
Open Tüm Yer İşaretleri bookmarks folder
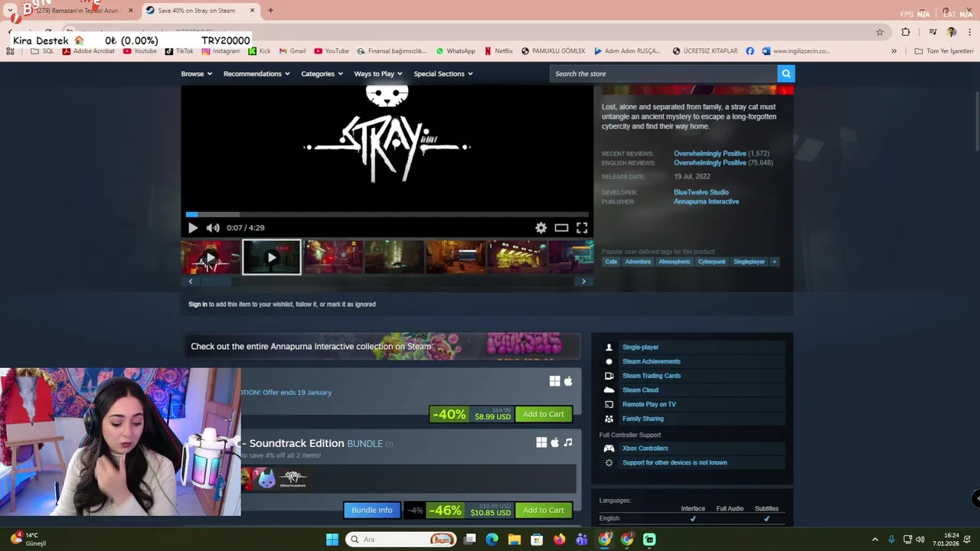click(943, 51)
